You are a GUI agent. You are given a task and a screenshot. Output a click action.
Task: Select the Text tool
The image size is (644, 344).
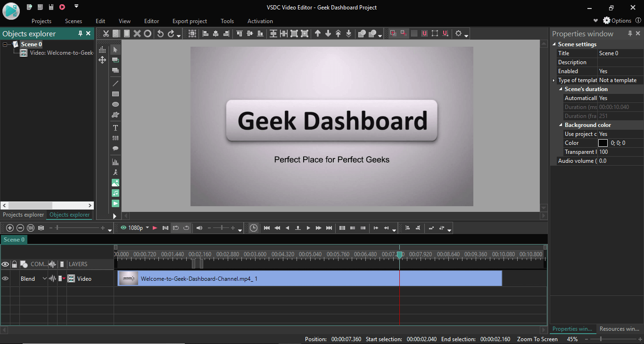(115, 127)
